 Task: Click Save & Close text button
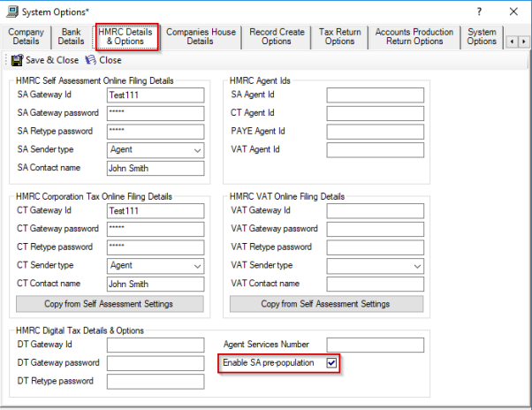52,60
